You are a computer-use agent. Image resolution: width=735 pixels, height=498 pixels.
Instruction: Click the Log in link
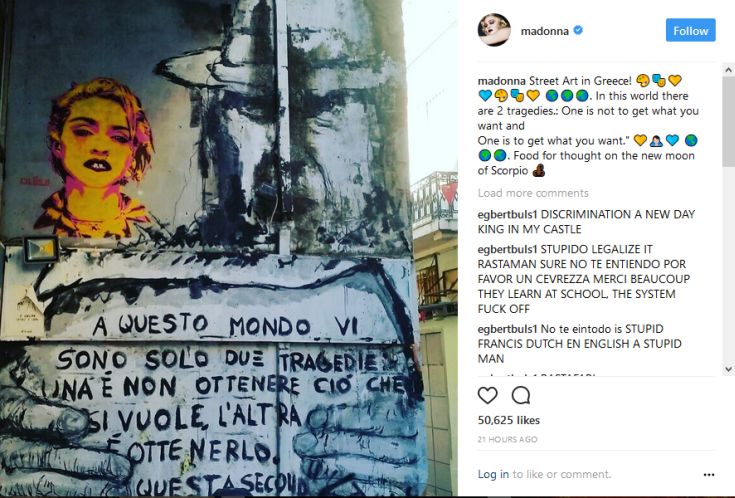coord(493,474)
